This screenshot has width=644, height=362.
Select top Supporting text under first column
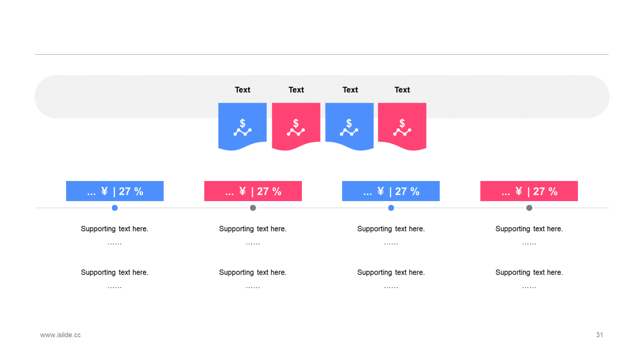click(115, 229)
